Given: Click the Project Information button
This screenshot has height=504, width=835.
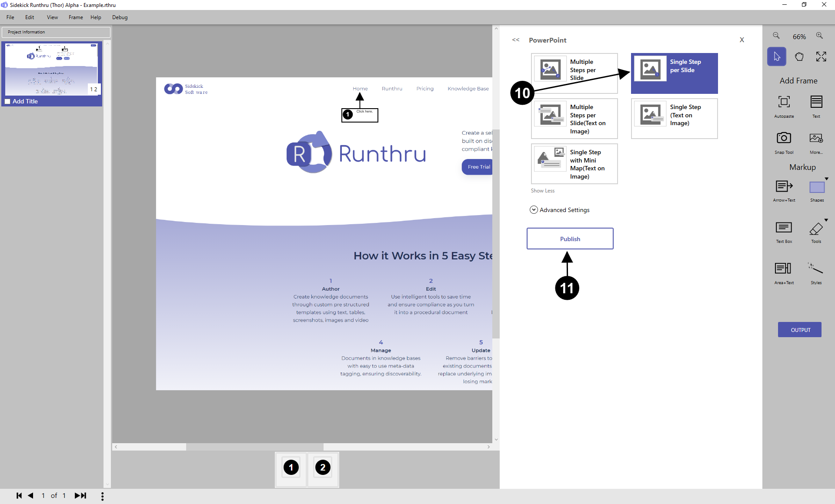Looking at the screenshot, I should pyautogui.click(x=56, y=32).
